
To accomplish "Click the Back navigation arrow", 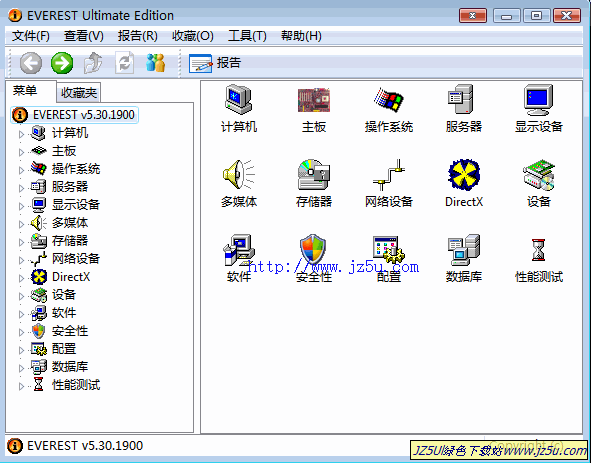I will pyautogui.click(x=31, y=63).
